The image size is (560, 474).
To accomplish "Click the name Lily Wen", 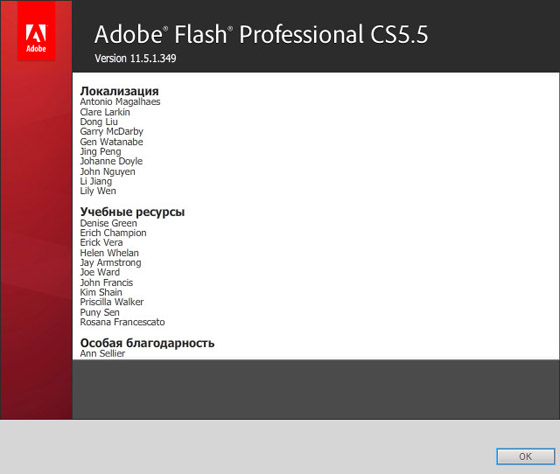I will [x=98, y=191].
